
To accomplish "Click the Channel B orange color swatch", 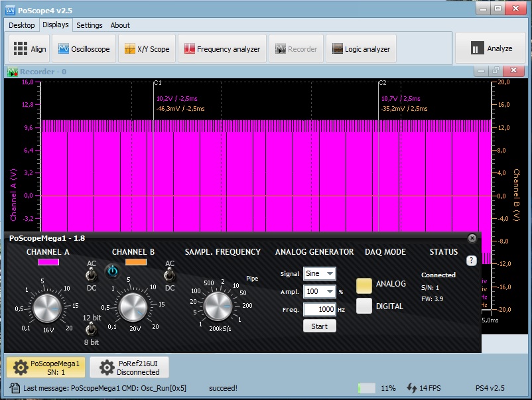I will pyautogui.click(x=136, y=262).
